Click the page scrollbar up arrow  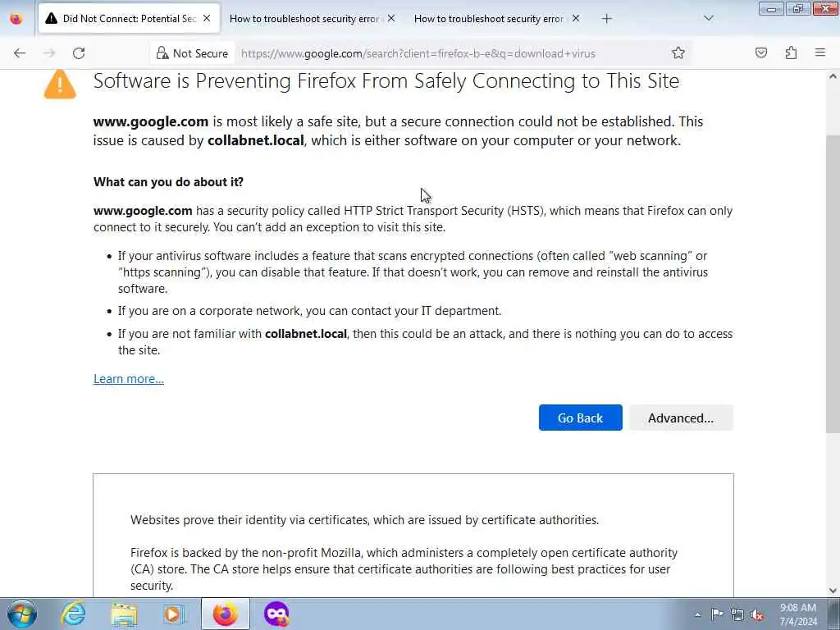click(833, 76)
